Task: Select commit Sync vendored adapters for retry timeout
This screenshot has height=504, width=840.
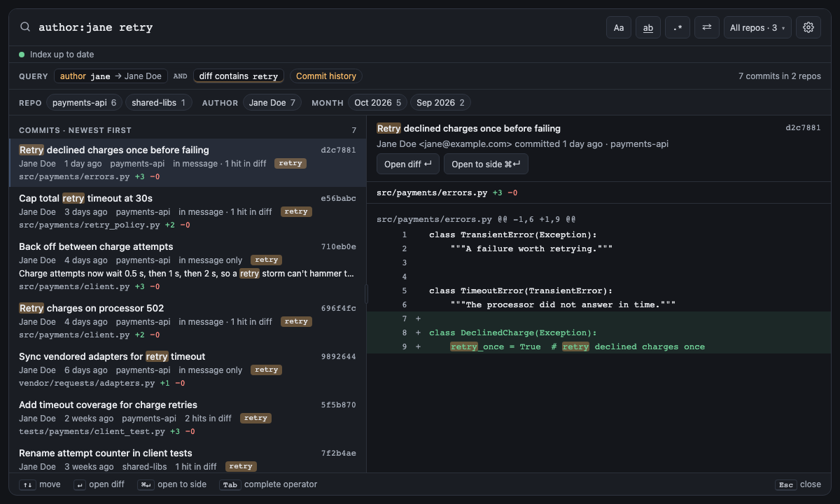Action: pyautogui.click(x=188, y=369)
